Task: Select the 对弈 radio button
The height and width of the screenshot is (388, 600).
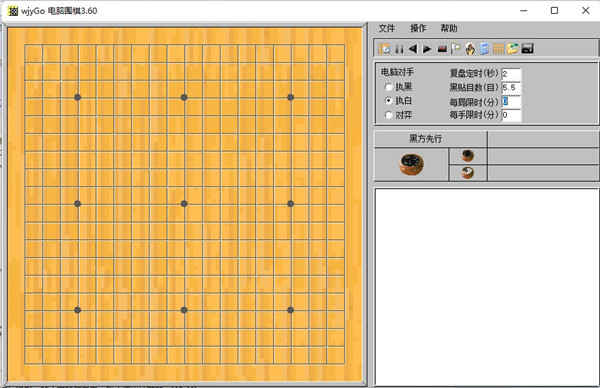Action: click(388, 115)
